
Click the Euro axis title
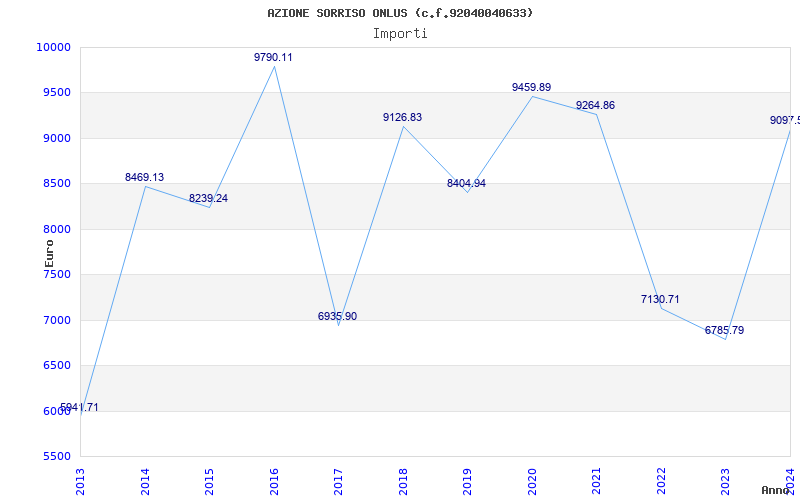(x=49, y=254)
